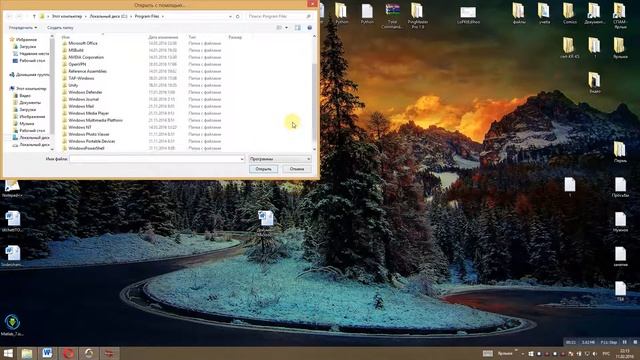Open the view options dropdown arrow
Image resolution: width=640 pixels, height=360 pixels.
pos(287,27)
